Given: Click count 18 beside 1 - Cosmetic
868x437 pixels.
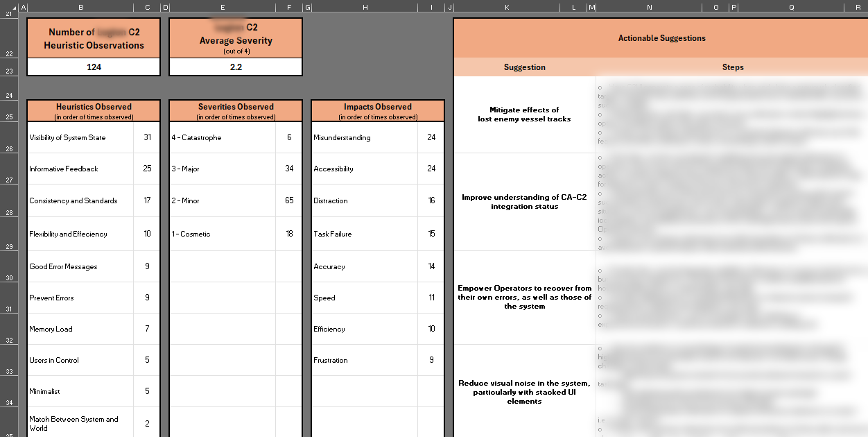Looking at the screenshot, I should click(289, 234).
